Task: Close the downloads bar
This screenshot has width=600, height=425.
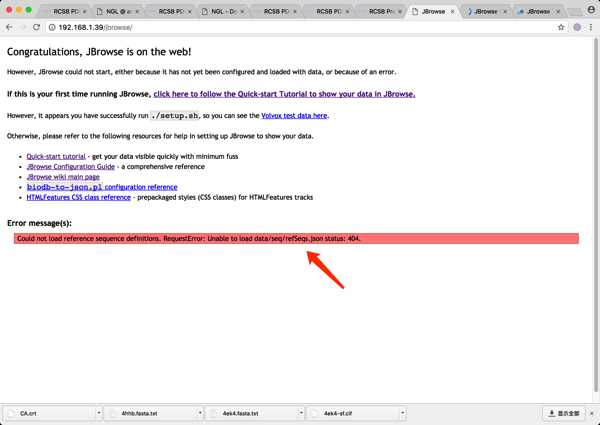Action: pyautogui.click(x=592, y=413)
